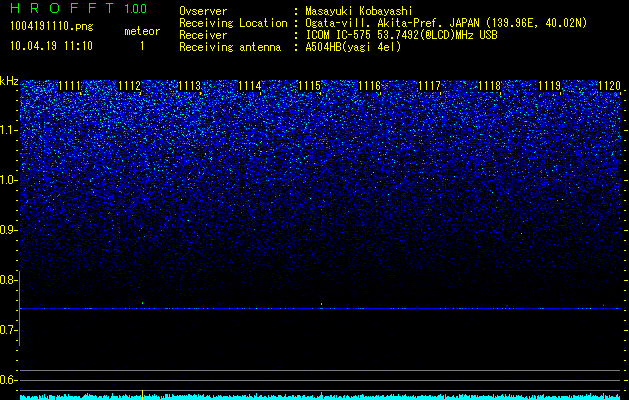Click the yellow meteor marker in power graph
Viewport: 629px width, 400px height.
pos(142,395)
